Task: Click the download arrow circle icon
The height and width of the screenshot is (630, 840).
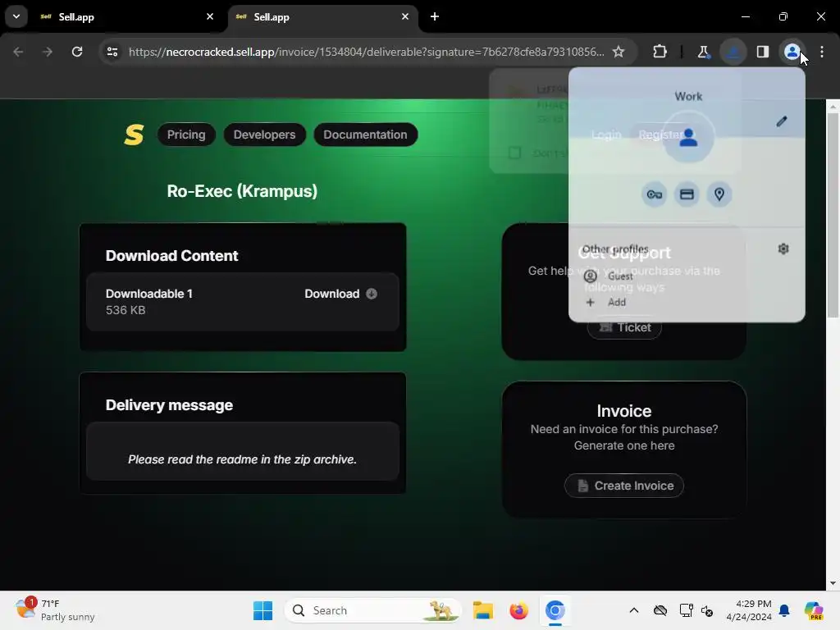Action: [372, 294]
